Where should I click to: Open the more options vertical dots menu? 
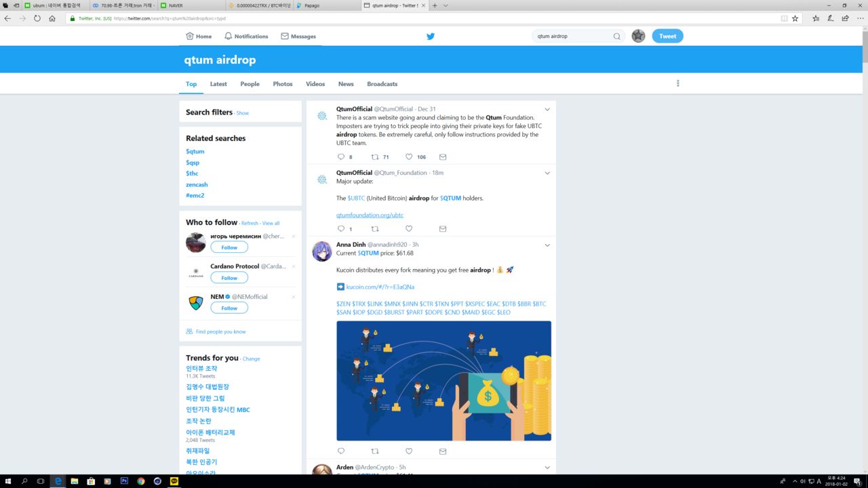[677, 83]
